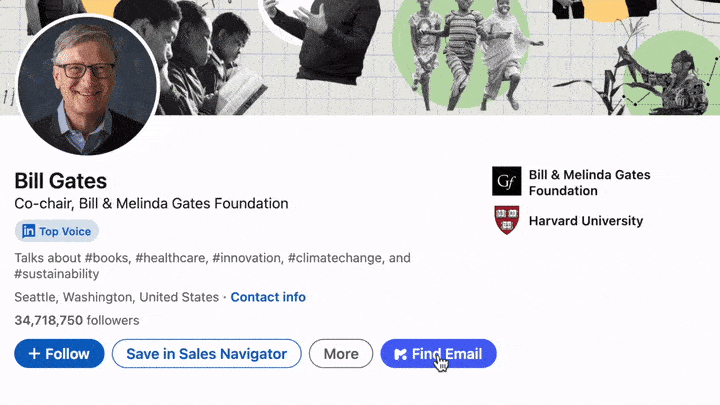Click the LinkedIn logo in Top Voice badge
The width and height of the screenshot is (720, 405).
[x=28, y=231]
